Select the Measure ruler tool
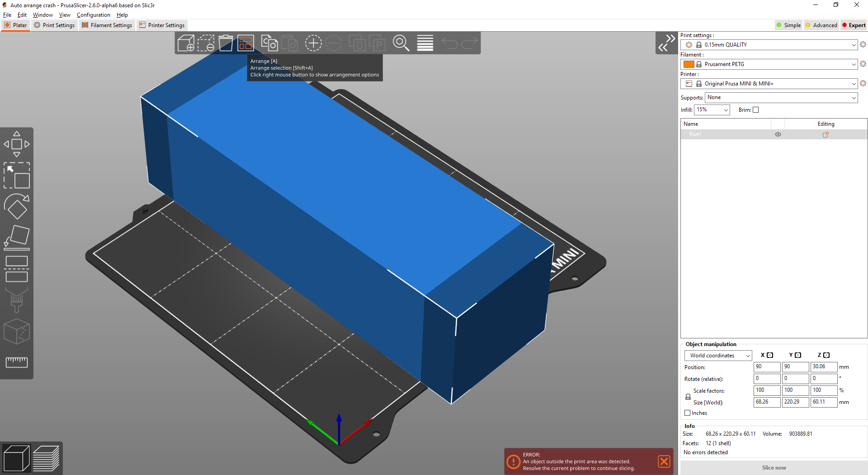 tap(17, 362)
